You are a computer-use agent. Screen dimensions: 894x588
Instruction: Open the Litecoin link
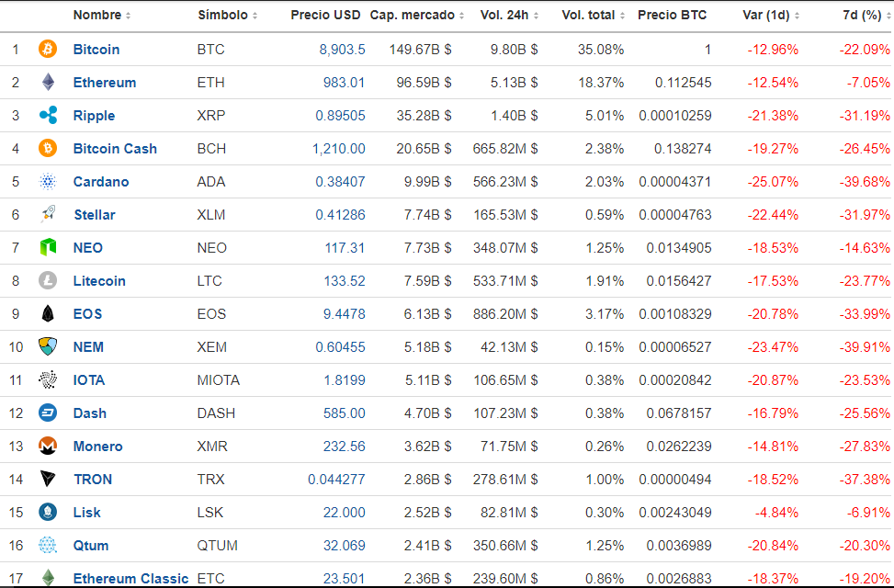point(99,281)
